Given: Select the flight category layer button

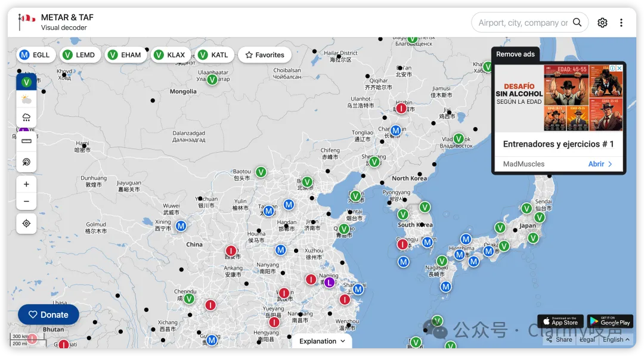Looking at the screenshot, I should [26, 82].
